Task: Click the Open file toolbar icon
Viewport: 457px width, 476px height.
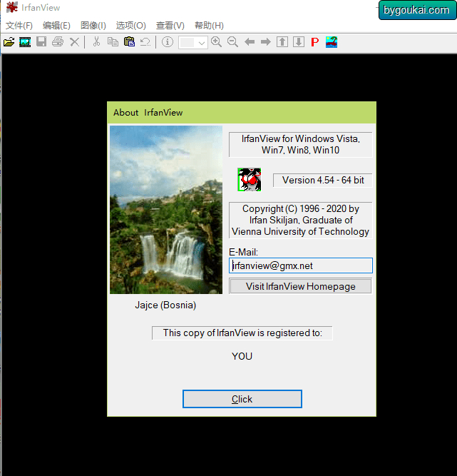Action: (9, 42)
